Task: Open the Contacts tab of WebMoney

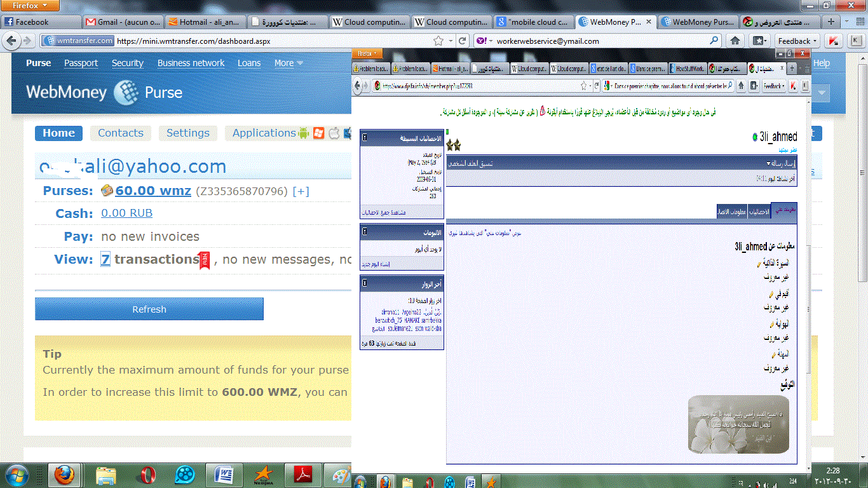Action: [121, 133]
